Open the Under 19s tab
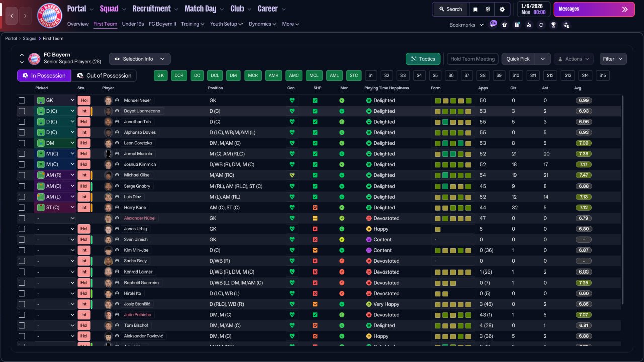This screenshot has height=362, width=644. click(133, 24)
